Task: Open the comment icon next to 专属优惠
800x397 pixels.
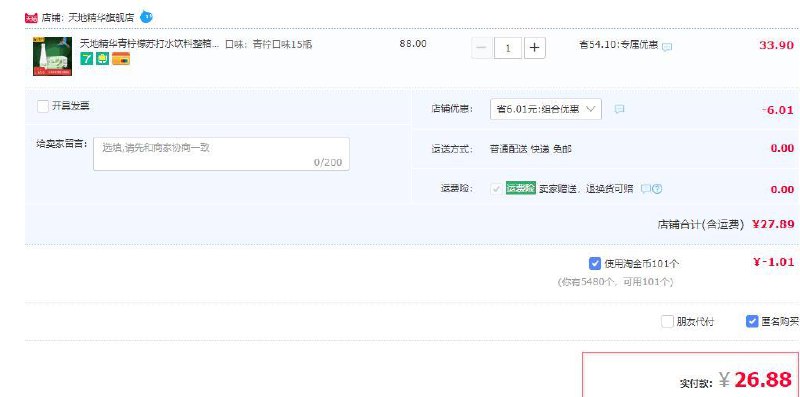Action: [x=667, y=47]
